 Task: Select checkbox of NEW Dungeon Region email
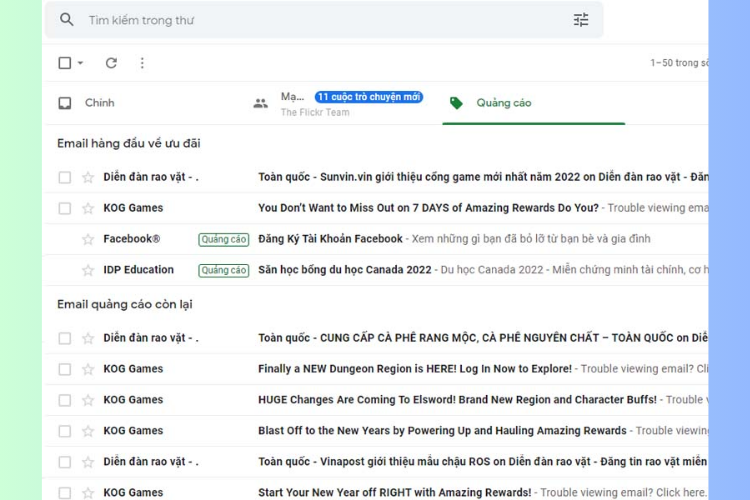pos(64,369)
